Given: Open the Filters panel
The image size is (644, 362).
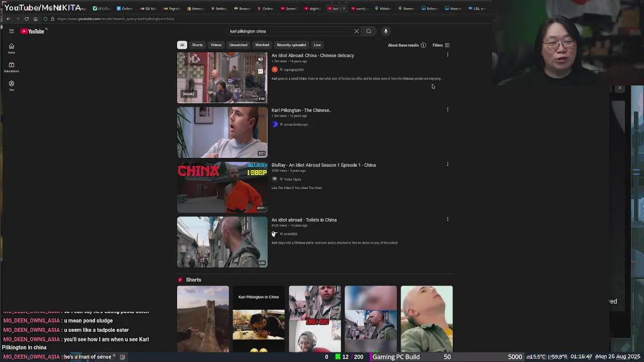Looking at the screenshot, I should point(441,45).
